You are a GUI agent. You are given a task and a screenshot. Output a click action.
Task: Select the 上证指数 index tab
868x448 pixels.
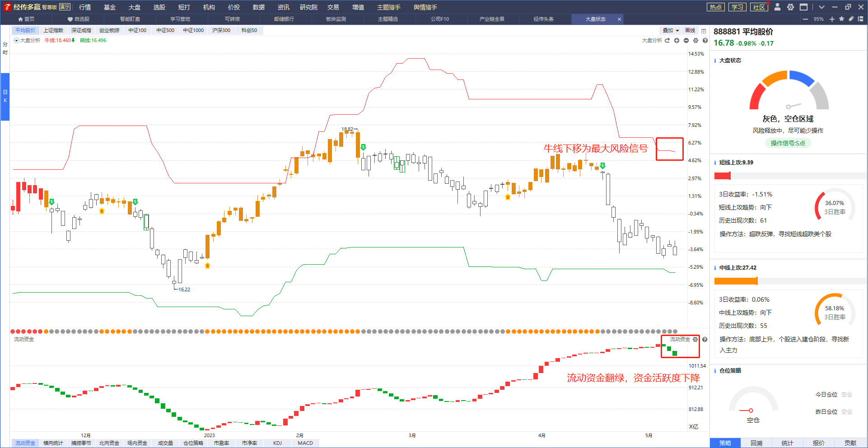click(x=53, y=30)
